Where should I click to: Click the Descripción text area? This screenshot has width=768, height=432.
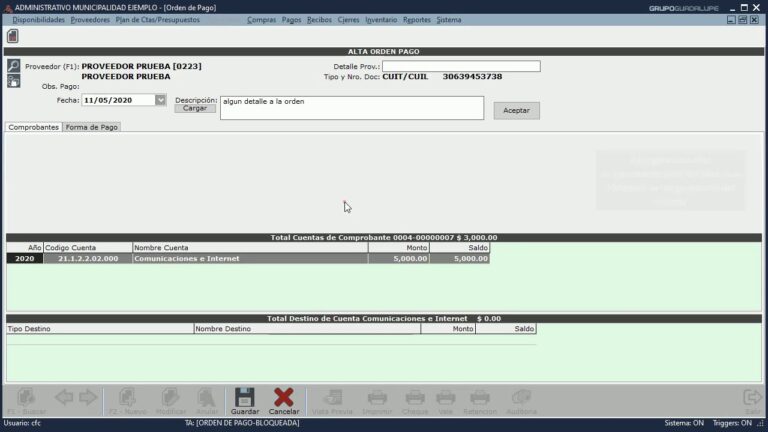point(352,108)
